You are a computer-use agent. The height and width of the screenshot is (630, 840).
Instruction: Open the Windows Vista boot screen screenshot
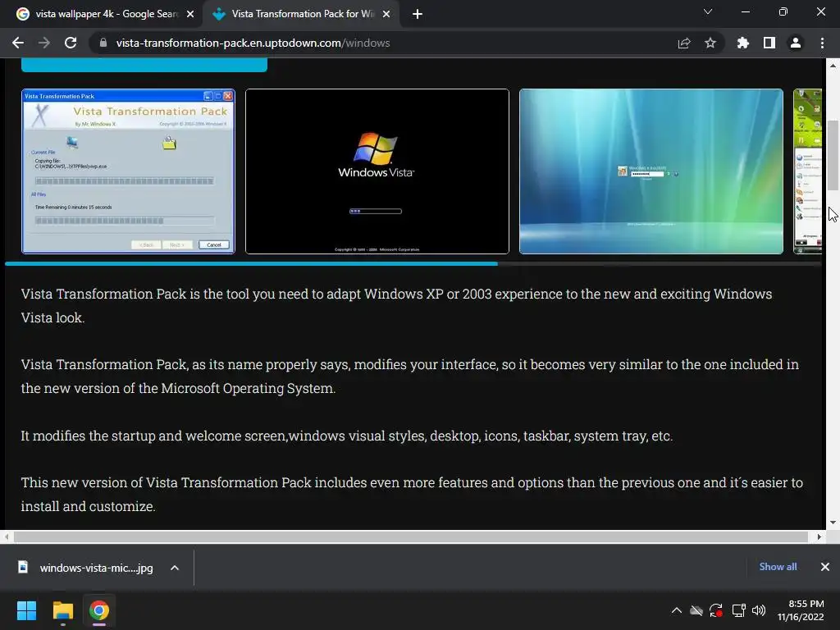point(377,171)
